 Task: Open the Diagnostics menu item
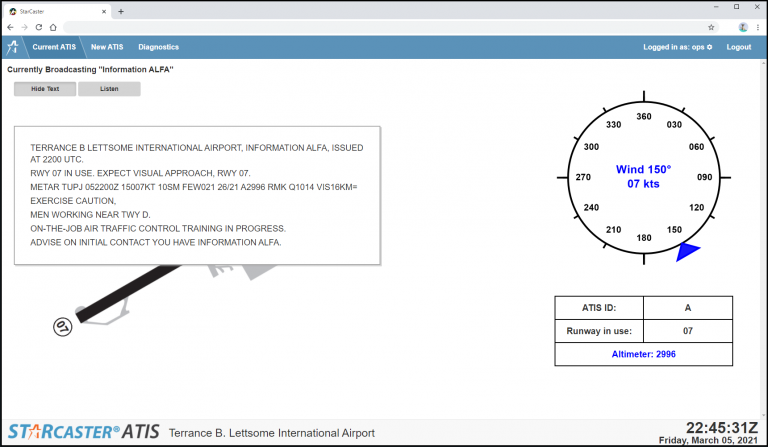158,47
